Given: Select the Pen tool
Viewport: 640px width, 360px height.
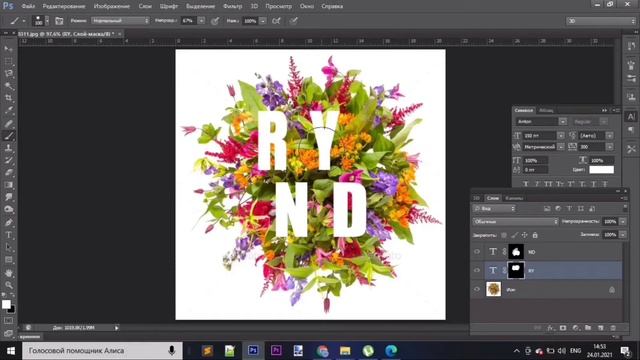Looking at the screenshot, I should click(9, 222).
